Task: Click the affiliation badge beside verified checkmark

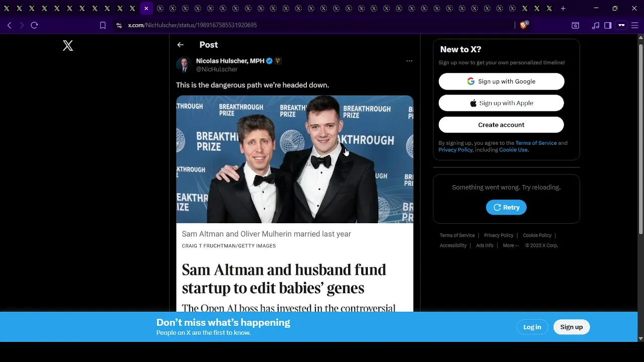Action: tap(278, 61)
